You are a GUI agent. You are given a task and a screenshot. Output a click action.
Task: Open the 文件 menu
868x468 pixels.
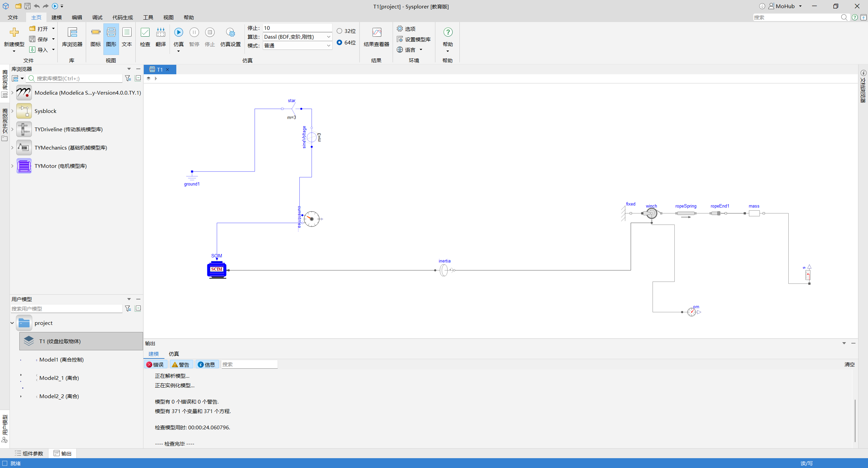tap(13, 17)
